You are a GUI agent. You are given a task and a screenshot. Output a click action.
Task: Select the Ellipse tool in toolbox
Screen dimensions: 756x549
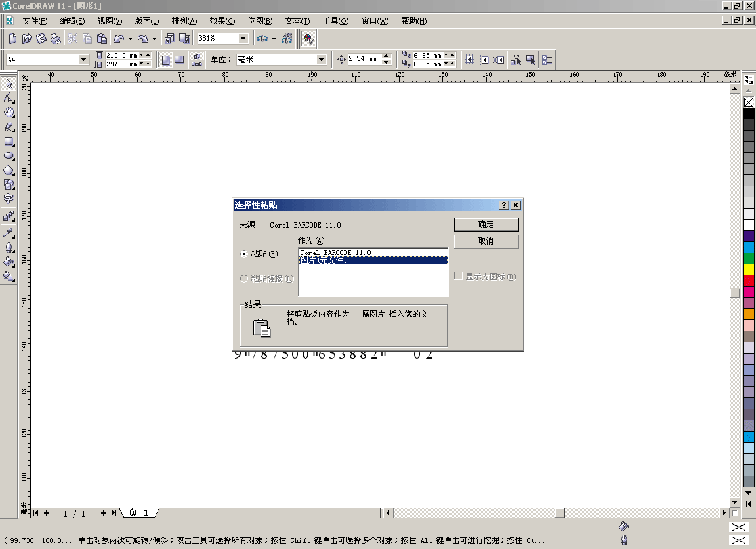9,156
